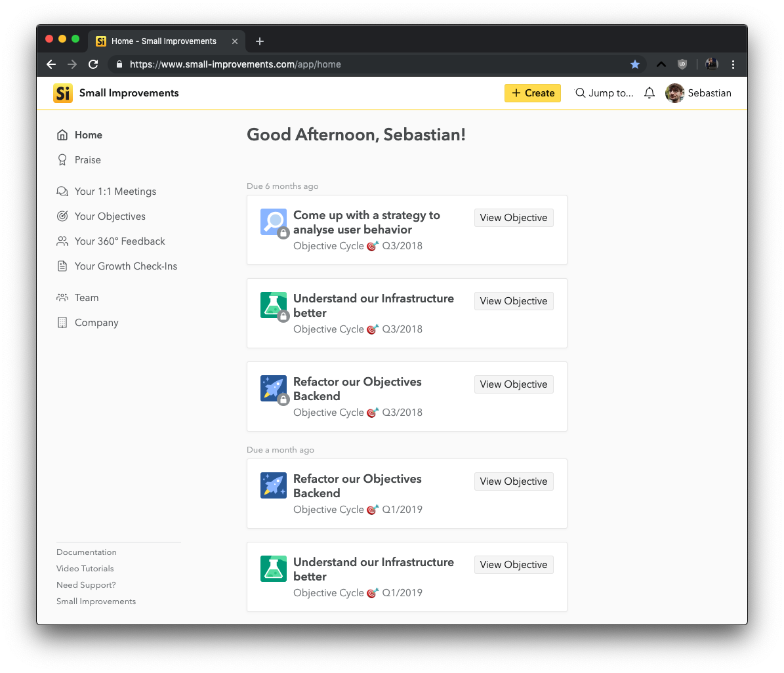Open Sebastian user menu by name
The width and height of the screenshot is (784, 673).
pyautogui.click(x=709, y=93)
